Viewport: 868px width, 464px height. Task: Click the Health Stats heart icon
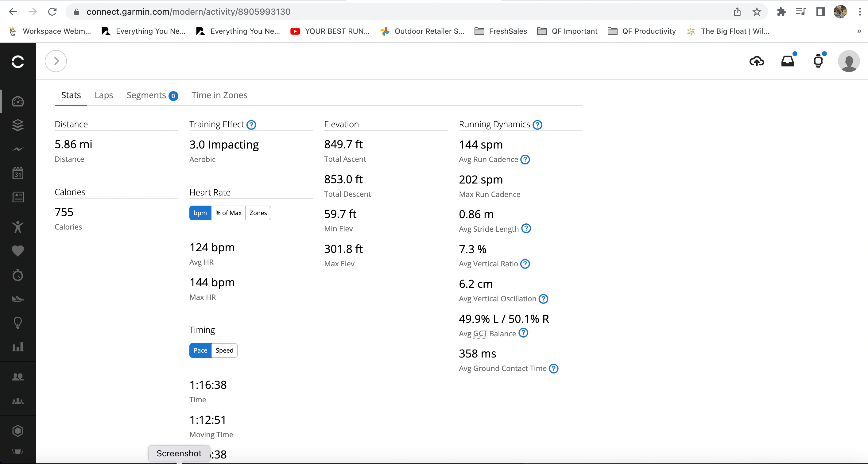pos(17,251)
